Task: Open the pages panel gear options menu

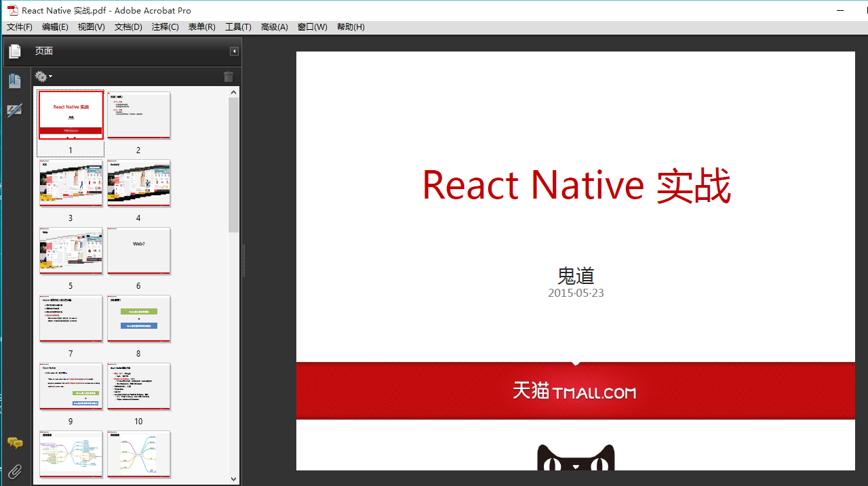Action: pos(43,77)
